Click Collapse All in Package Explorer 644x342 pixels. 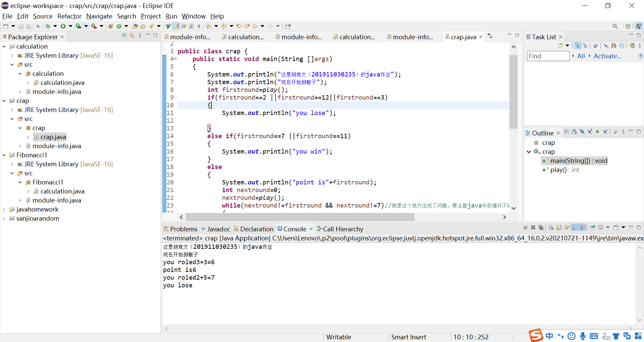coord(124,36)
